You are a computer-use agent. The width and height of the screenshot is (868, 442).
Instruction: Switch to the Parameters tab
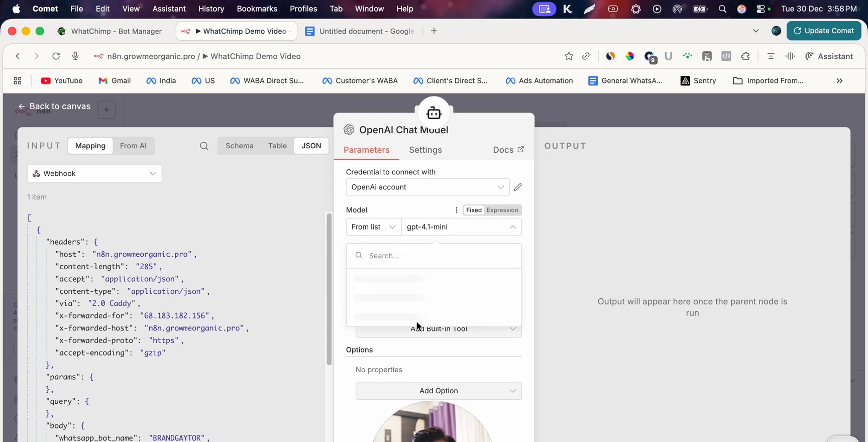[367, 150]
